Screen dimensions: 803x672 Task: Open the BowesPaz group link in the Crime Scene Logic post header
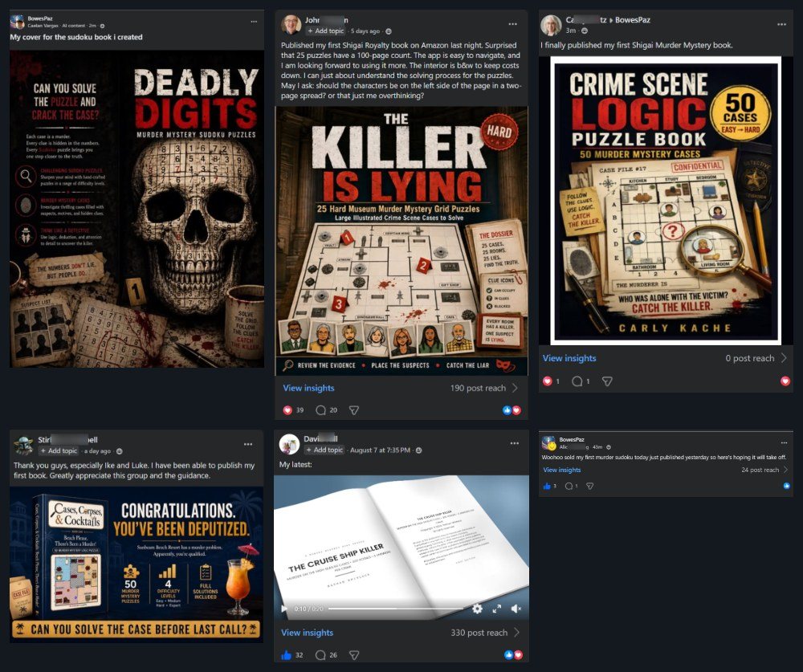[x=633, y=20]
